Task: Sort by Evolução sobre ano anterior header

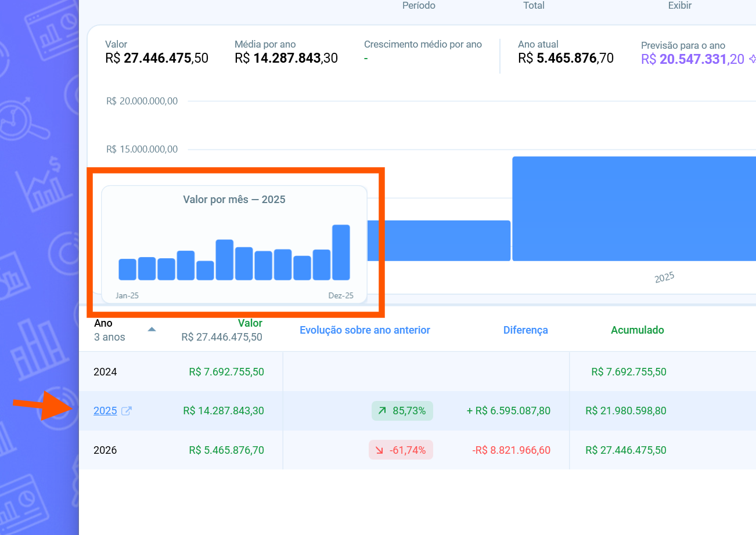Action: [x=365, y=330]
